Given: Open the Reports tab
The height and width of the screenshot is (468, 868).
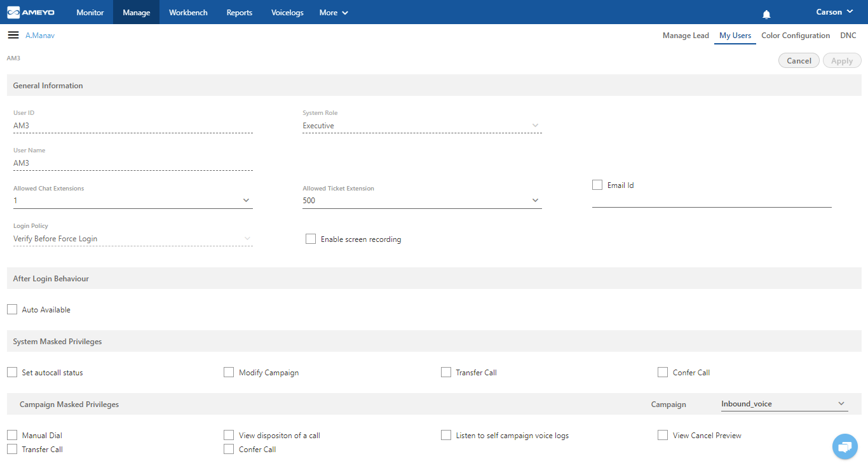Looking at the screenshot, I should (x=240, y=12).
